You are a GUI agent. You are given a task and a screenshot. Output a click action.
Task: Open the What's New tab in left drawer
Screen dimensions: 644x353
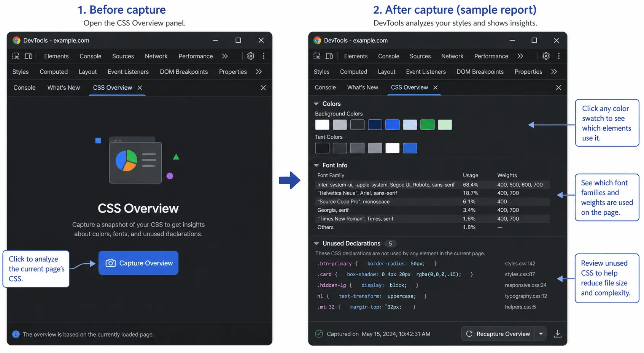(x=64, y=87)
